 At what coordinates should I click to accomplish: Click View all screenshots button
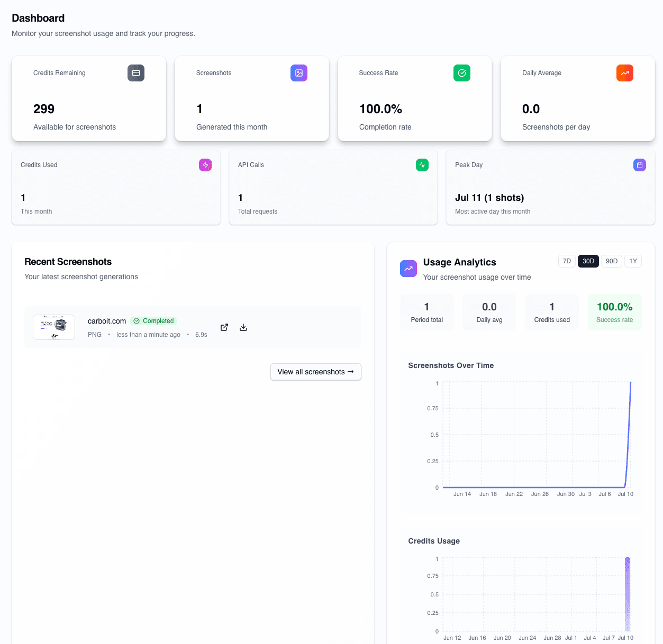pyautogui.click(x=316, y=372)
